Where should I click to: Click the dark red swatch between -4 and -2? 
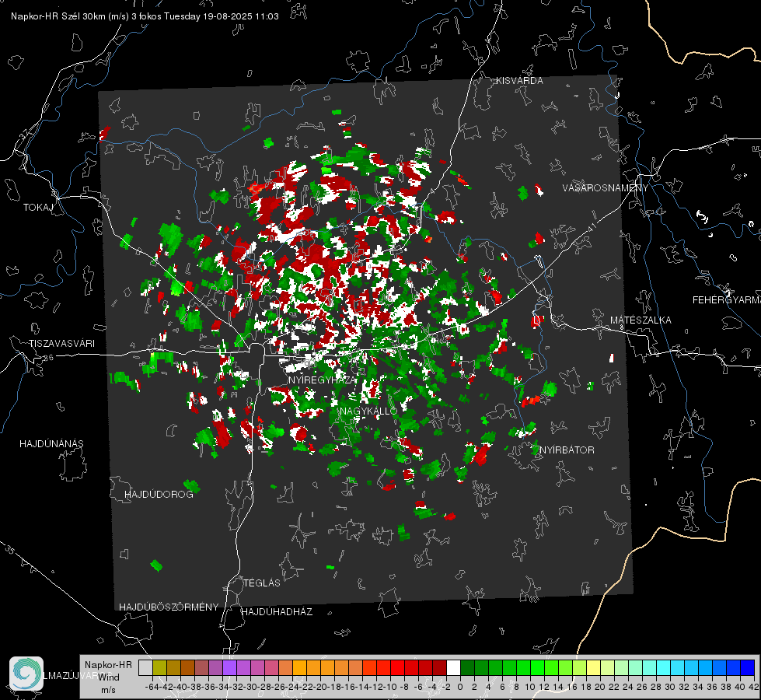click(x=439, y=667)
